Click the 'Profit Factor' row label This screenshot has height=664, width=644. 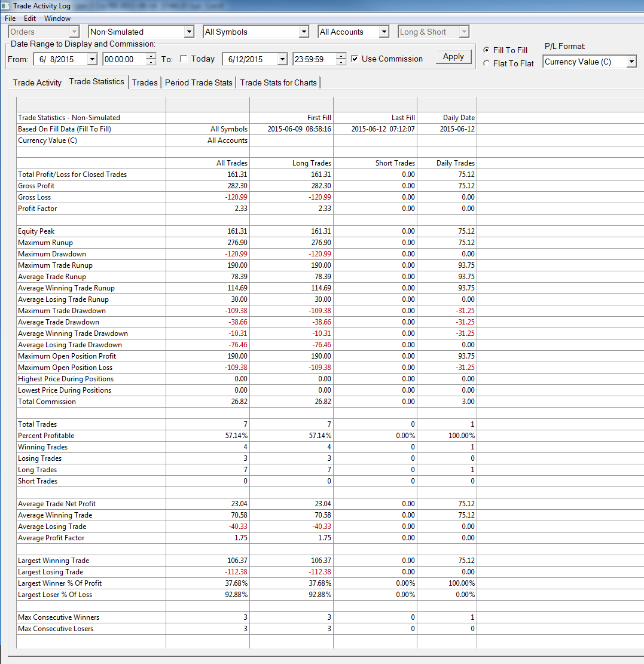pos(37,209)
